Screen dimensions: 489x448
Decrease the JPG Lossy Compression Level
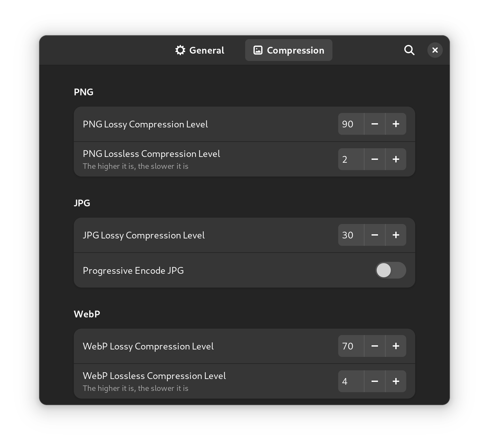point(374,235)
